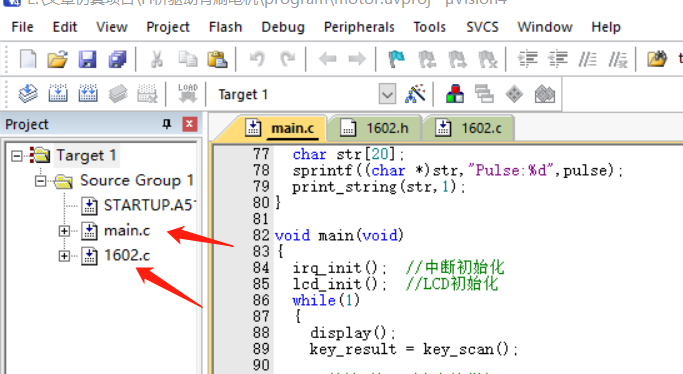
Task: Click the Download LOAD icon
Action: click(188, 93)
